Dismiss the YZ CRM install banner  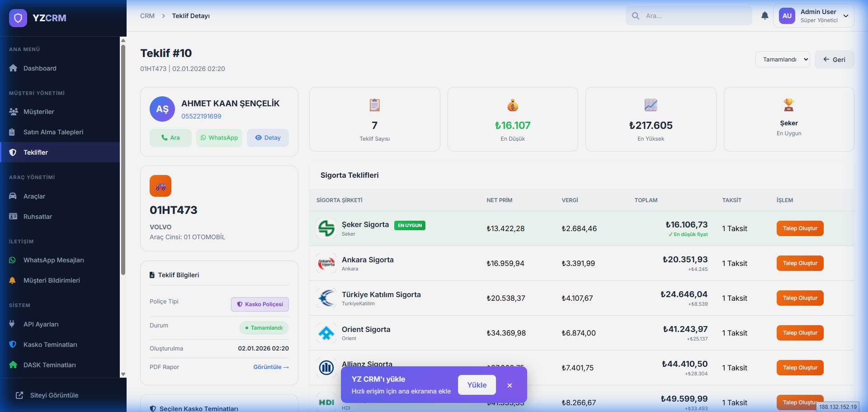[x=509, y=385]
